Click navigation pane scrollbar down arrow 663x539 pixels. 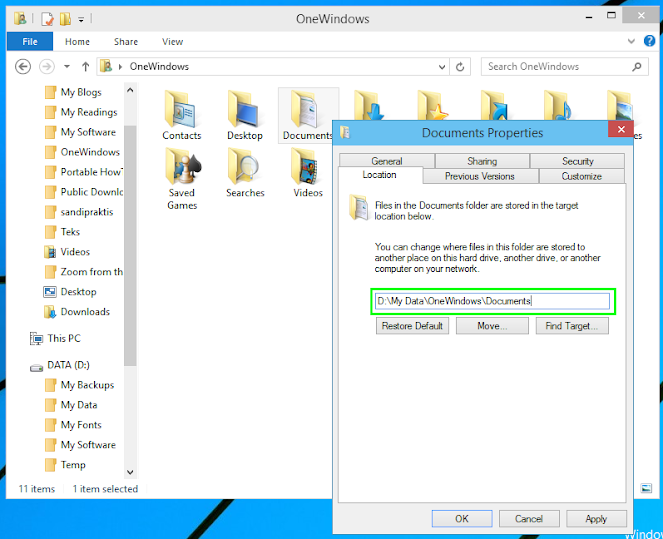(x=130, y=472)
